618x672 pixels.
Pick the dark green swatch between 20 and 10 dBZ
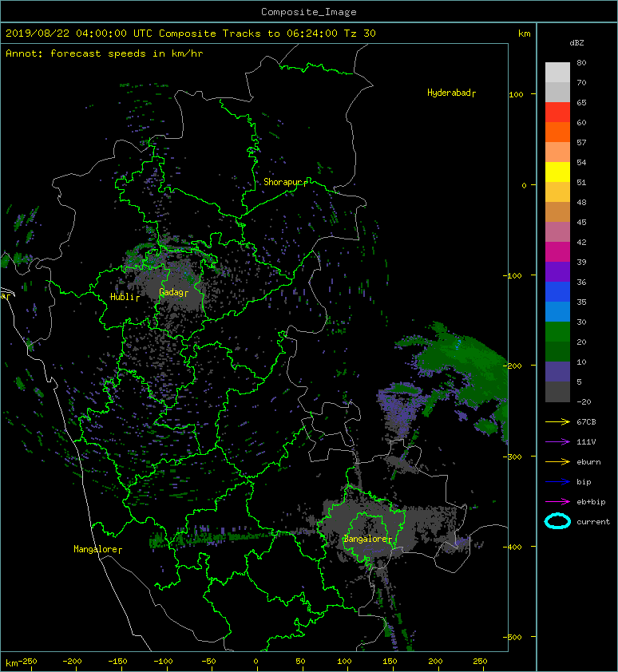click(557, 351)
